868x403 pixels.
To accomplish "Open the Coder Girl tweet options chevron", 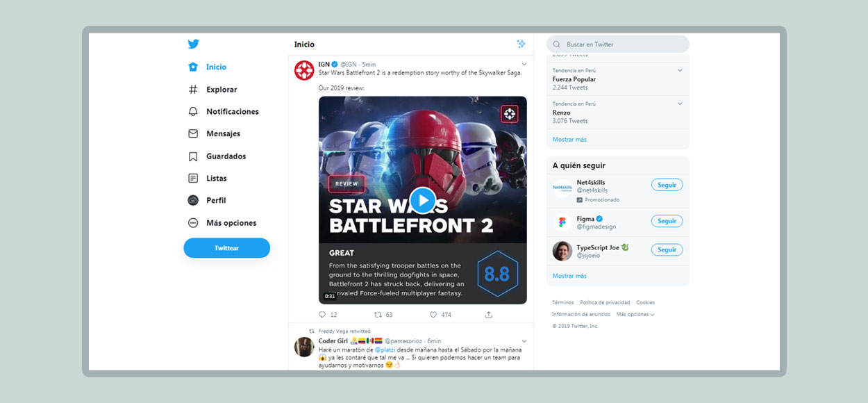I will [x=524, y=341].
